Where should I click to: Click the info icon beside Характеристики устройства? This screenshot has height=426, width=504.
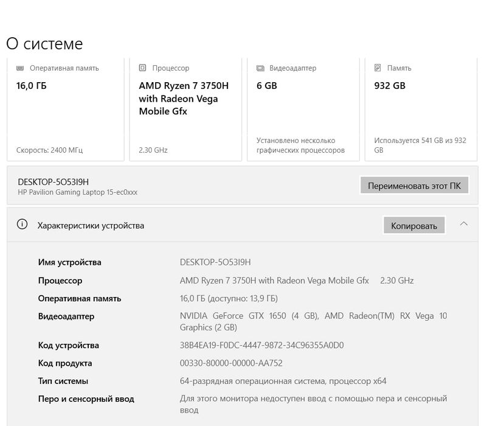click(22, 225)
